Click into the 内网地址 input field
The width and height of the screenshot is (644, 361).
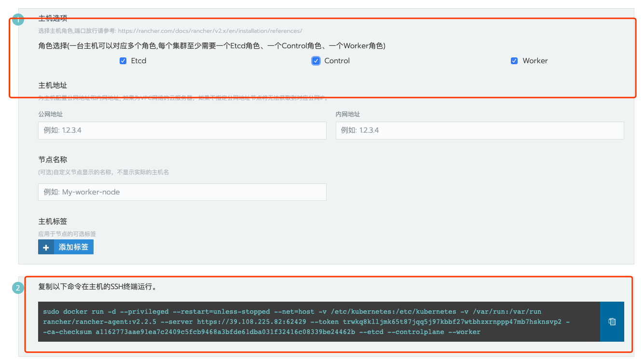tap(480, 130)
